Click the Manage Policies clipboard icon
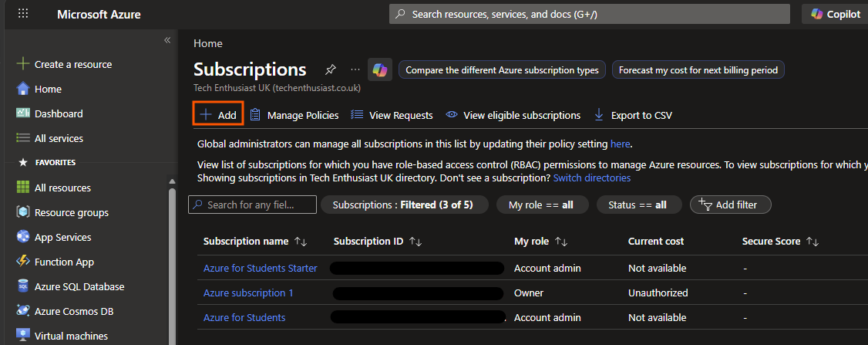 255,115
